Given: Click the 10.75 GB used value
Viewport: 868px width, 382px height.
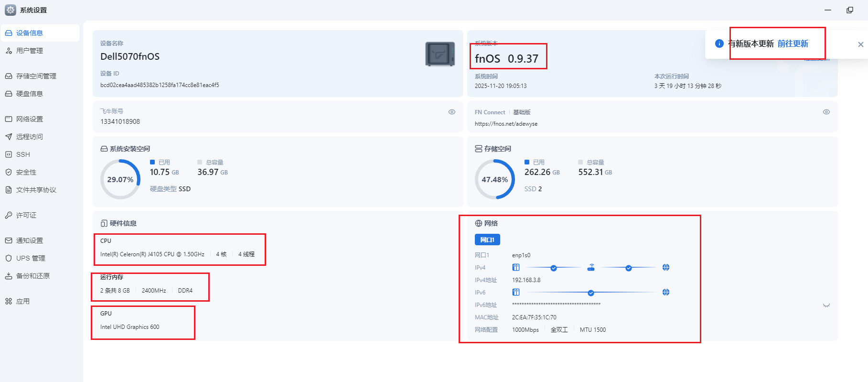Looking at the screenshot, I should click(x=164, y=172).
